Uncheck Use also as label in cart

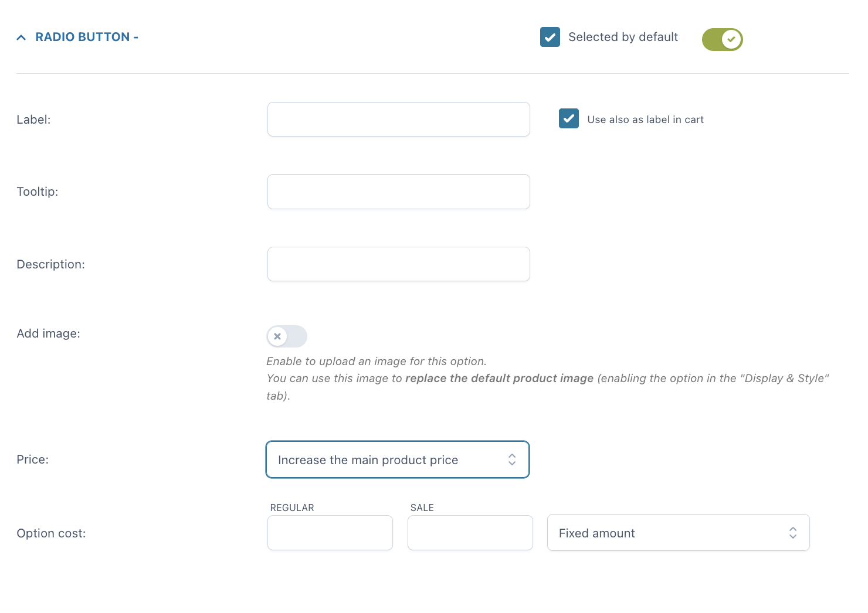point(569,119)
